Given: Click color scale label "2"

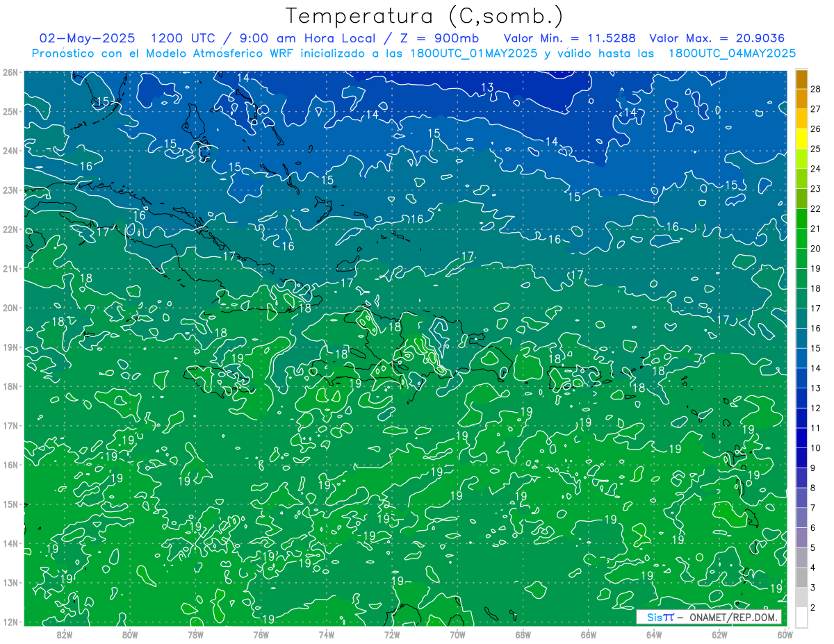Looking at the screenshot, I should [814, 608].
